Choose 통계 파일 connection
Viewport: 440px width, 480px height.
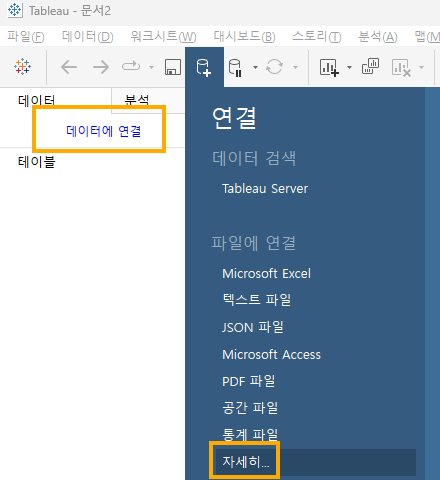point(250,434)
